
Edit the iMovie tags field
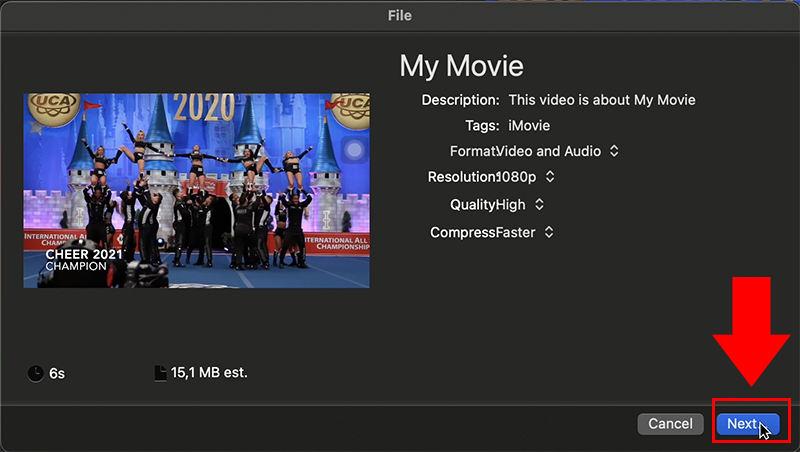coord(529,125)
